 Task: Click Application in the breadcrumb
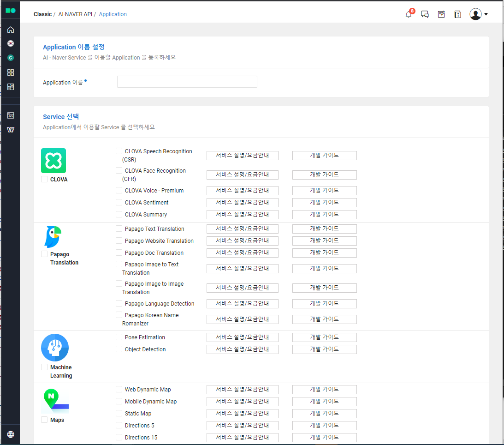tap(113, 14)
